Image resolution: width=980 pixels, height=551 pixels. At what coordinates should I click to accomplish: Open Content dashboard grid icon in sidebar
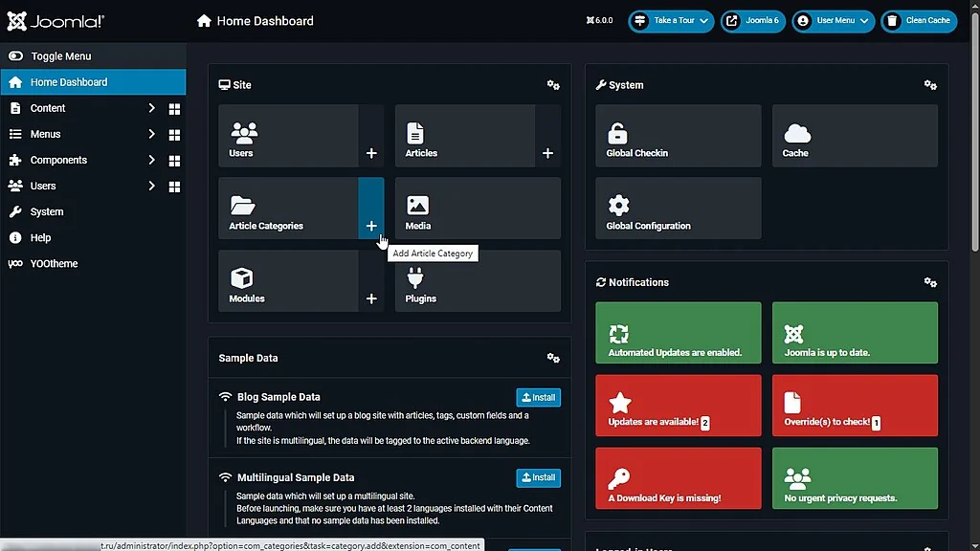coord(174,109)
